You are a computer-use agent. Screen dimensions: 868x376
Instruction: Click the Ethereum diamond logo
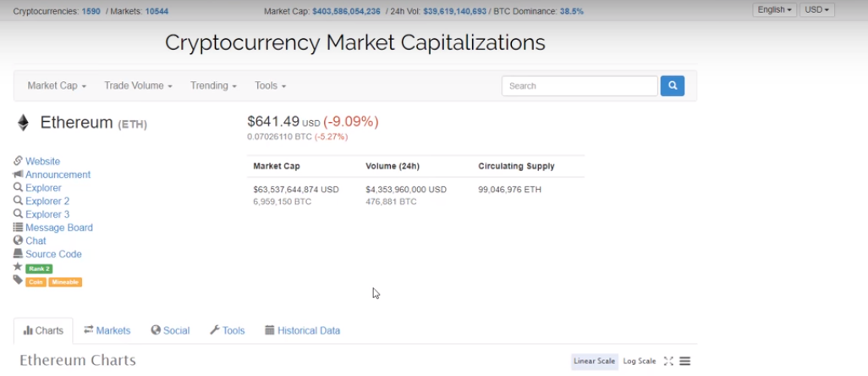pyautogui.click(x=23, y=123)
